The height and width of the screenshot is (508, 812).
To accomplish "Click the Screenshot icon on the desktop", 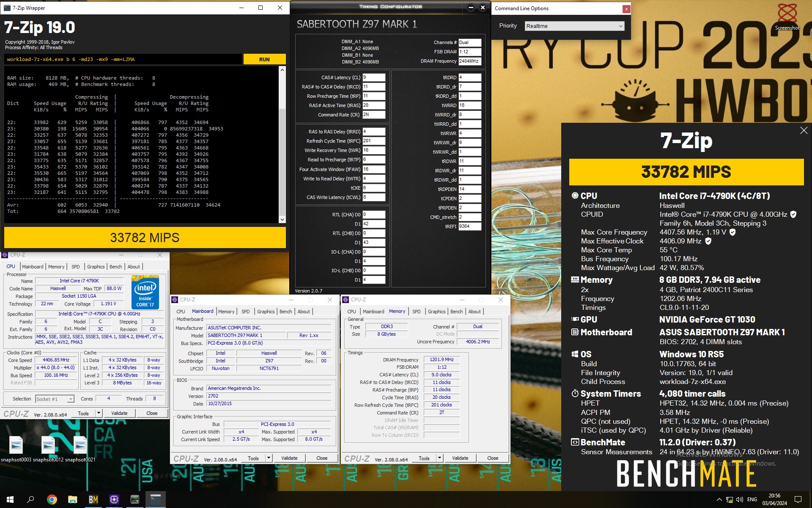I will click(x=787, y=16).
